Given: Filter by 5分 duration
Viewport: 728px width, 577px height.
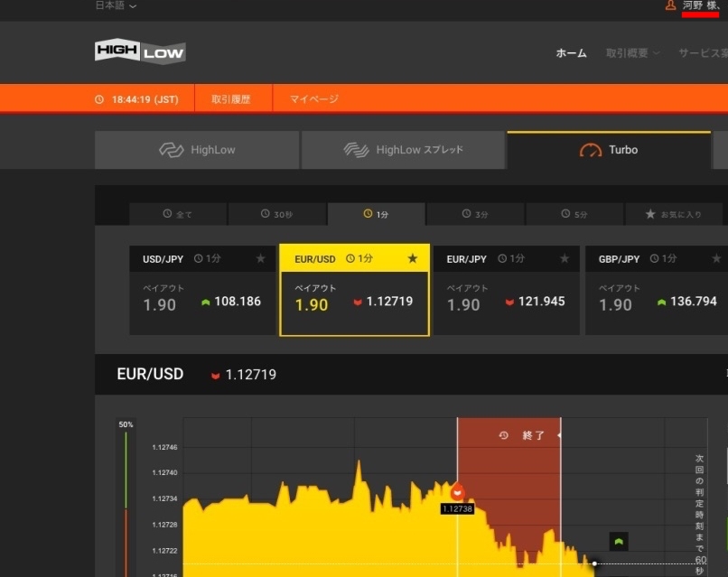Looking at the screenshot, I should (574, 214).
